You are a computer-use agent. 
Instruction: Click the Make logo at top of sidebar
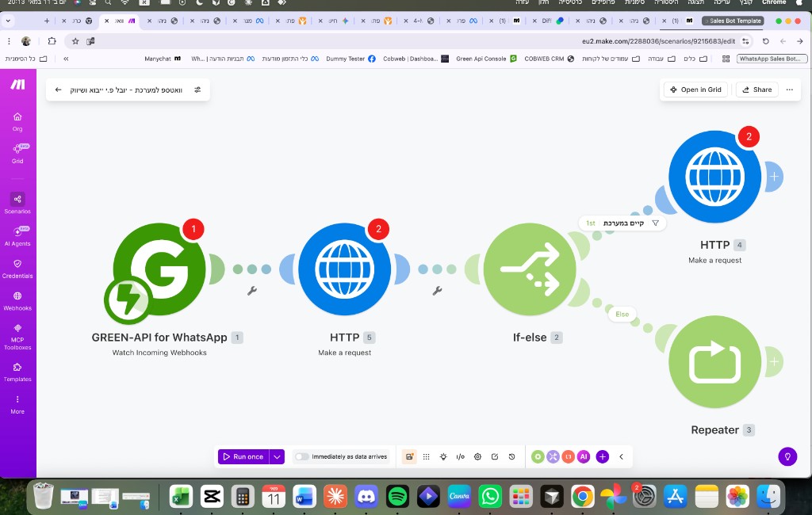[x=17, y=84]
